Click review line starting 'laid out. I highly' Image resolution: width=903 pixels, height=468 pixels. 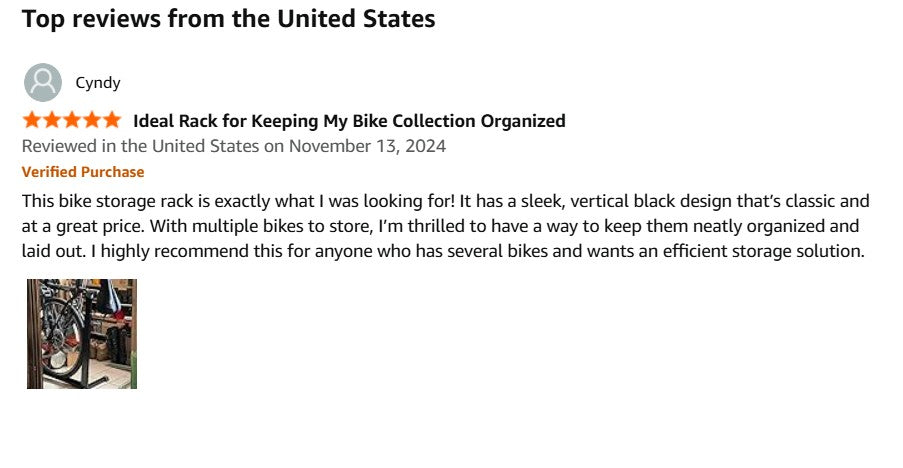point(442,251)
